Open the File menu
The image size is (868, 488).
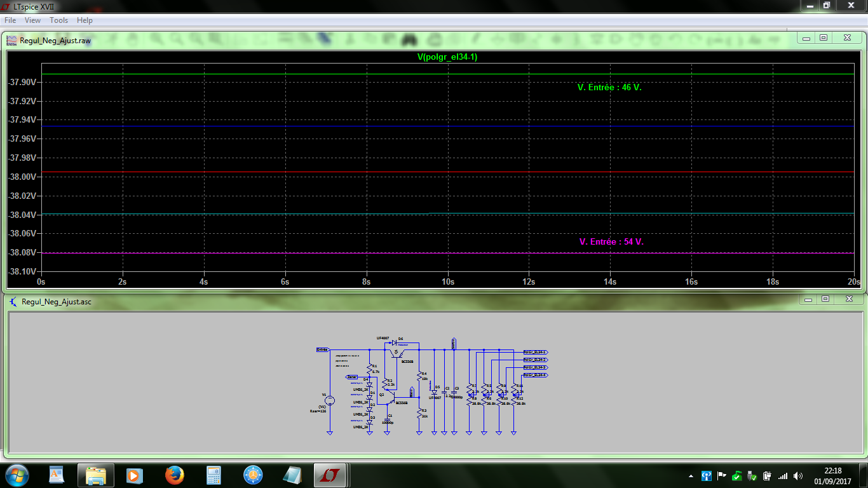pos(10,20)
